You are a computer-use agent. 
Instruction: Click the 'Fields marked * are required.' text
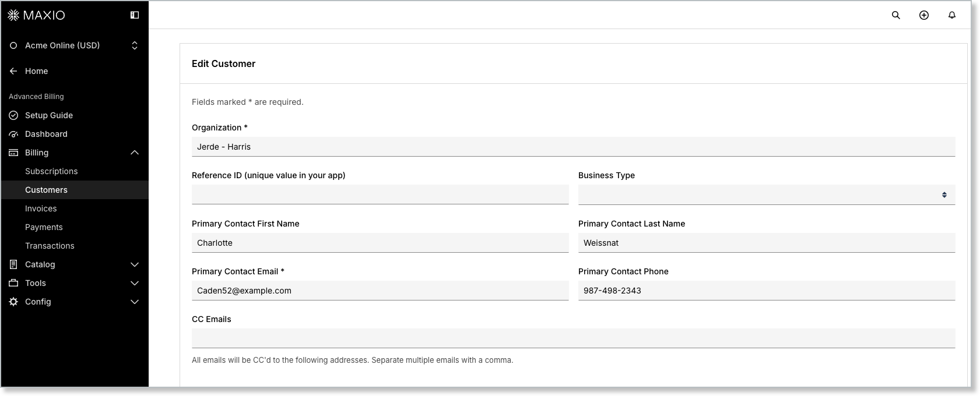pyautogui.click(x=248, y=102)
